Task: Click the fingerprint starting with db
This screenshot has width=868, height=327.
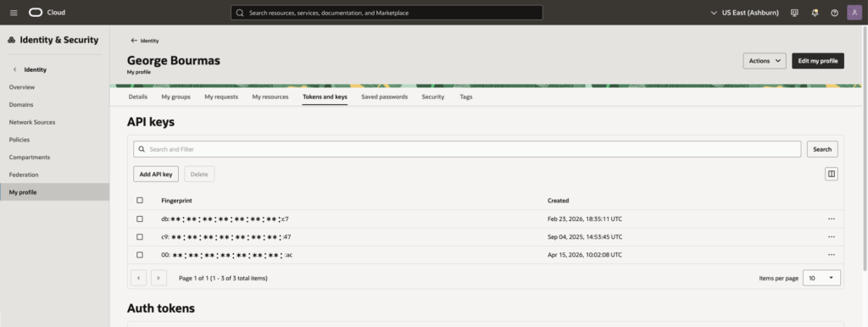Action: pyautogui.click(x=225, y=219)
